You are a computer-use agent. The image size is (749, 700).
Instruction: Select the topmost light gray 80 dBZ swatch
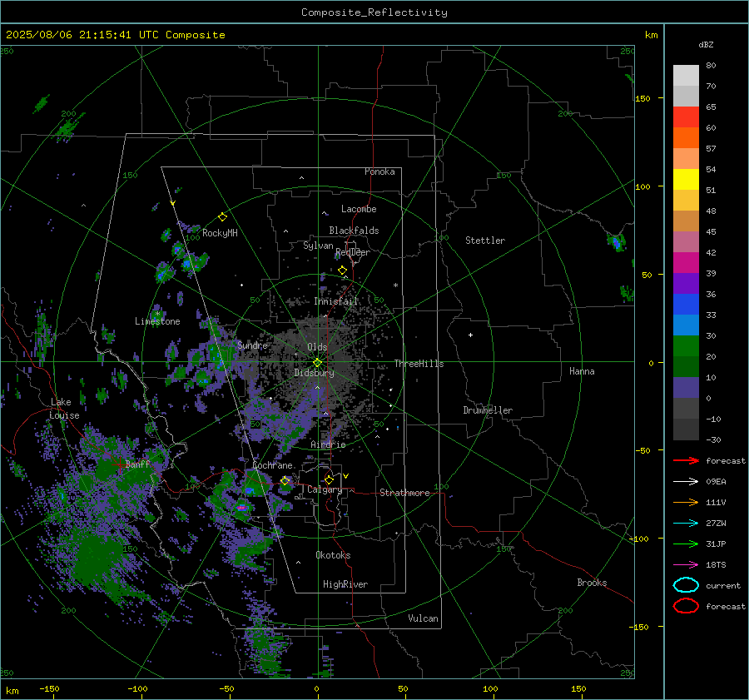pyautogui.click(x=686, y=75)
